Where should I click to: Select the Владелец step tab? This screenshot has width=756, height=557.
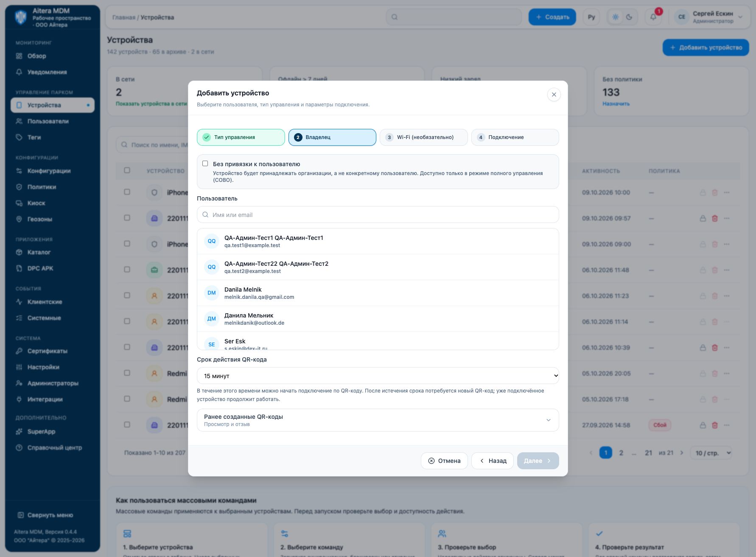pyautogui.click(x=332, y=137)
